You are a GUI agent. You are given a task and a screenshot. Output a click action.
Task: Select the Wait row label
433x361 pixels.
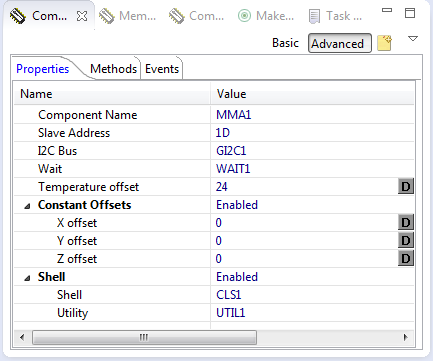click(x=50, y=169)
